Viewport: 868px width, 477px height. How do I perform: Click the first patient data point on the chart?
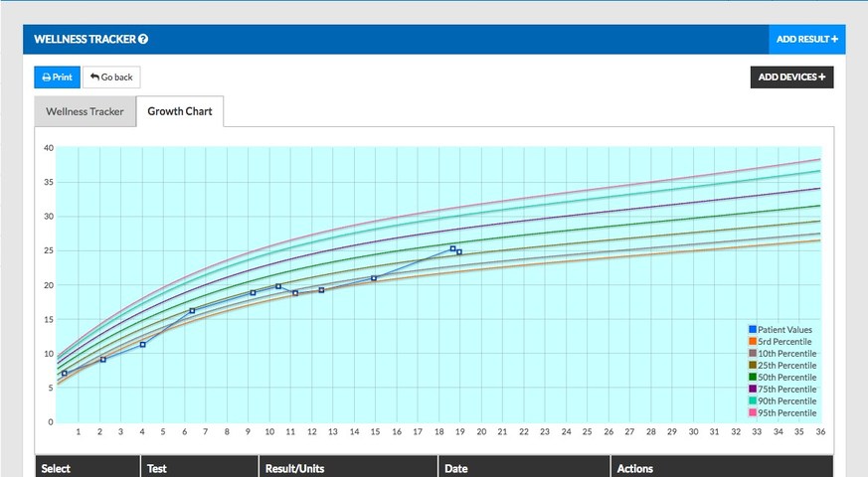65,374
